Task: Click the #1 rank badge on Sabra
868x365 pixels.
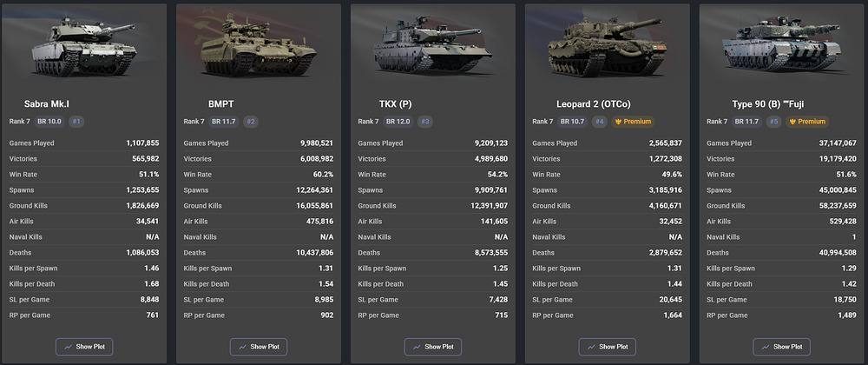Action: tap(76, 122)
